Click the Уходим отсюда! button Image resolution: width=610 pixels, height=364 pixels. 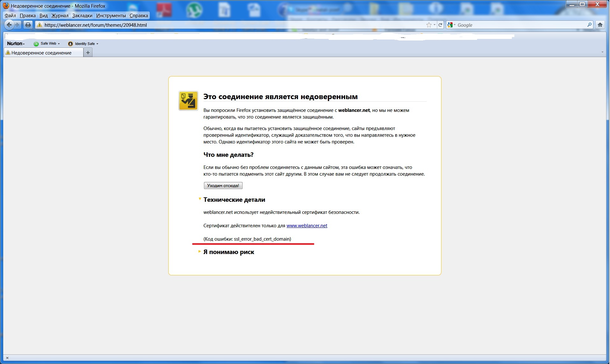223,186
